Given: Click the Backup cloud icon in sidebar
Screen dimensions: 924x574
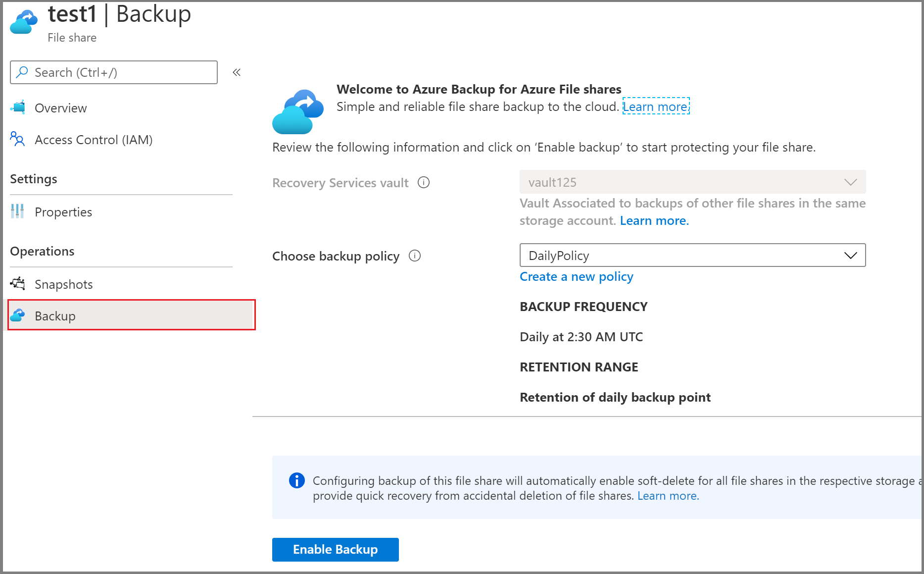Looking at the screenshot, I should point(19,315).
